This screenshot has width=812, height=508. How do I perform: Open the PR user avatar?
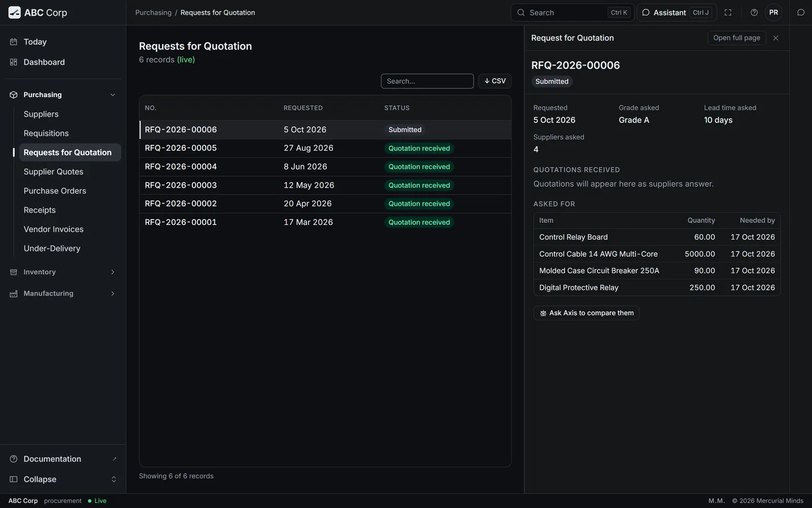pos(773,13)
